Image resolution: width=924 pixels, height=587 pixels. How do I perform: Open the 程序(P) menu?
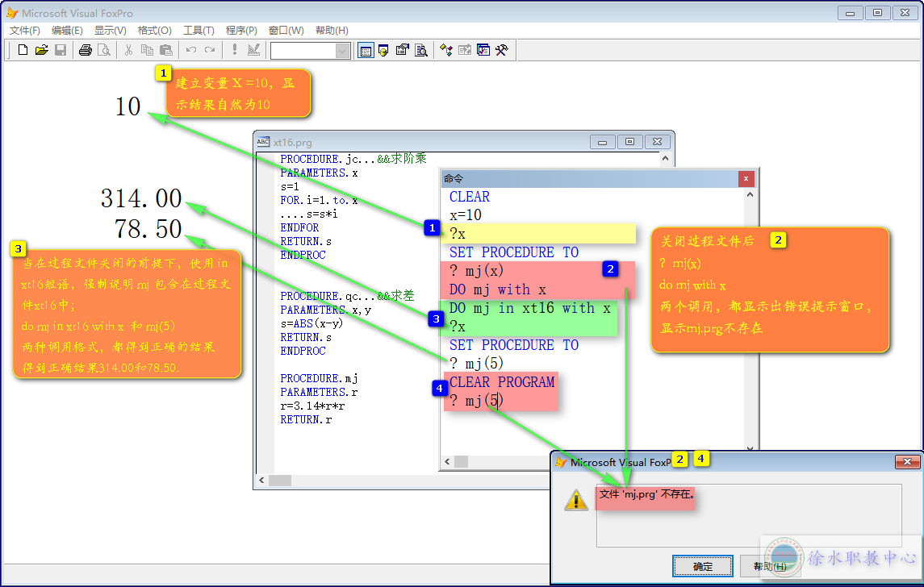click(241, 31)
